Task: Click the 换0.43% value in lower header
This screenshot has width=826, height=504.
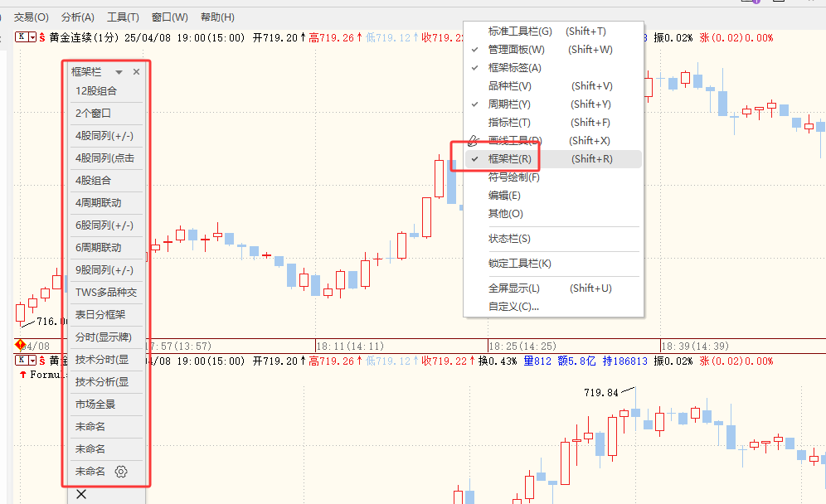Action: (498, 361)
